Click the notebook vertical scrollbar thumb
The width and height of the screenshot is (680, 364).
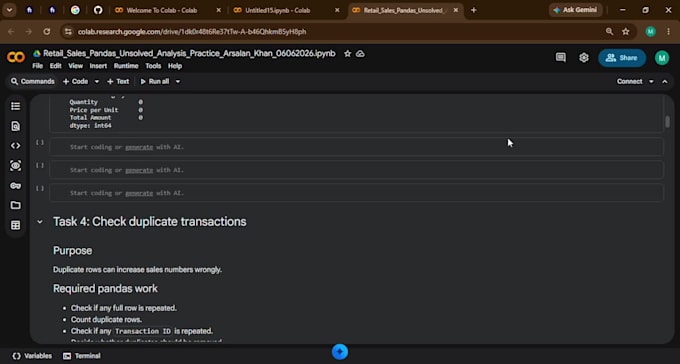667,121
